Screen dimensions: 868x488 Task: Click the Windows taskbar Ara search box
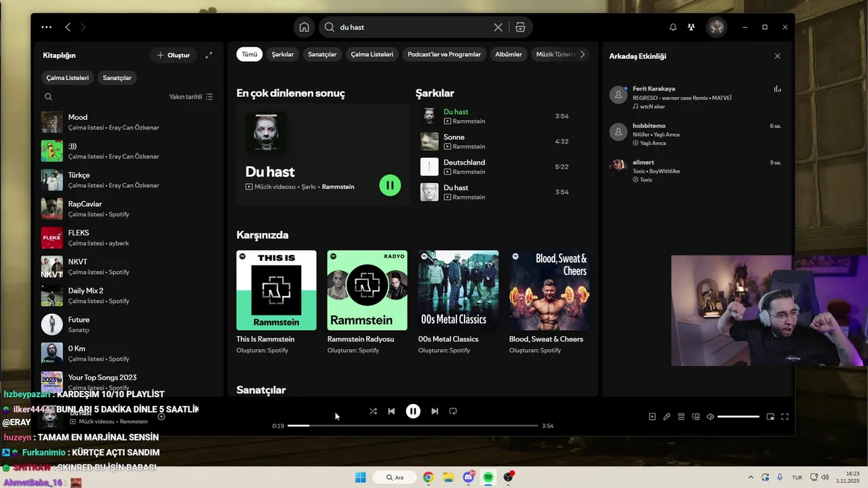tap(394, 477)
